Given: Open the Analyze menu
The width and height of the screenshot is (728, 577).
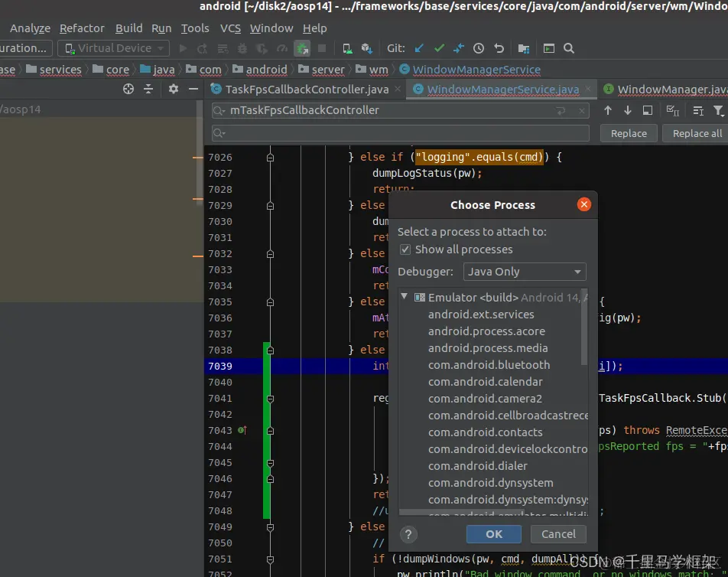Looking at the screenshot, I should coord(30,28).
